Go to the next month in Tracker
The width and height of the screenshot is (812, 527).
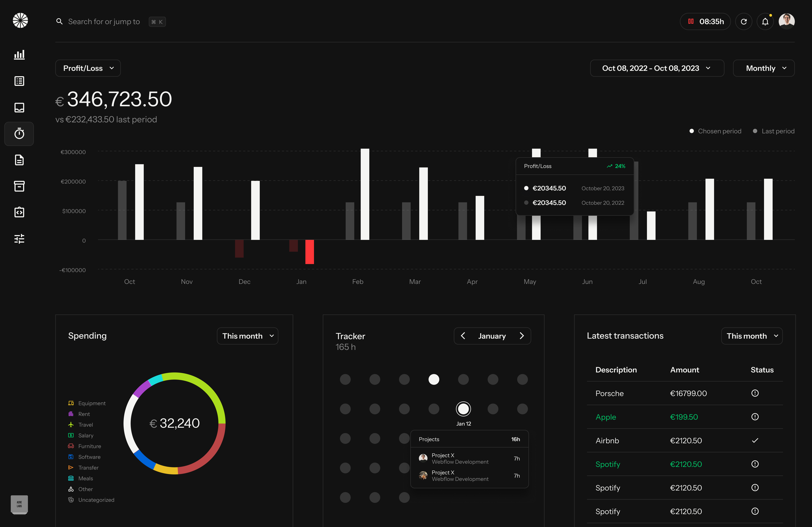point(522,336)
